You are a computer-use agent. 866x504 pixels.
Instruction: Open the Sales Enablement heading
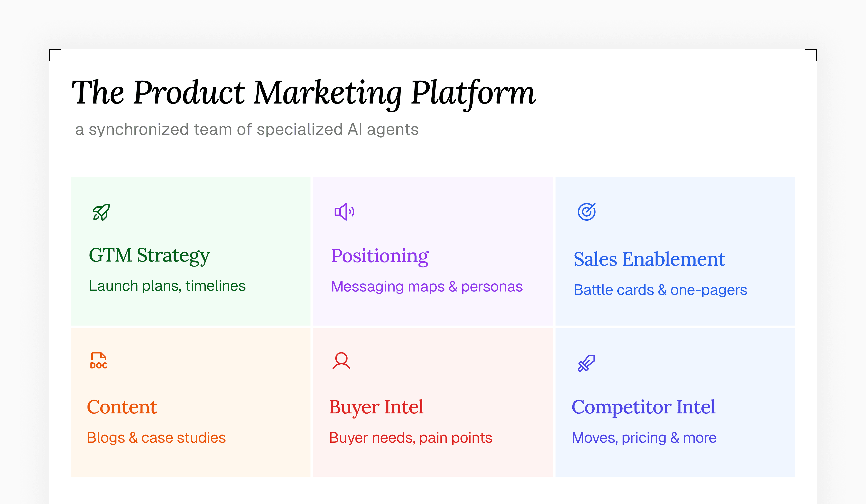click(649, 259)
